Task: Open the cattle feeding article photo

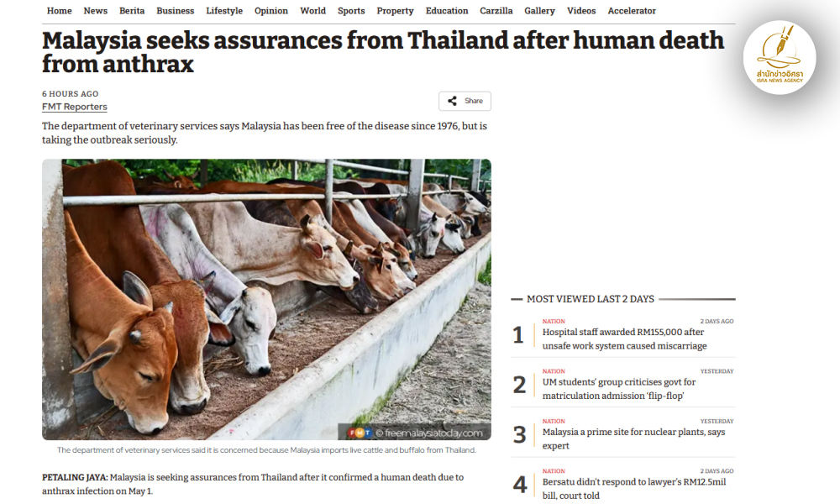Action: [266, 299]
